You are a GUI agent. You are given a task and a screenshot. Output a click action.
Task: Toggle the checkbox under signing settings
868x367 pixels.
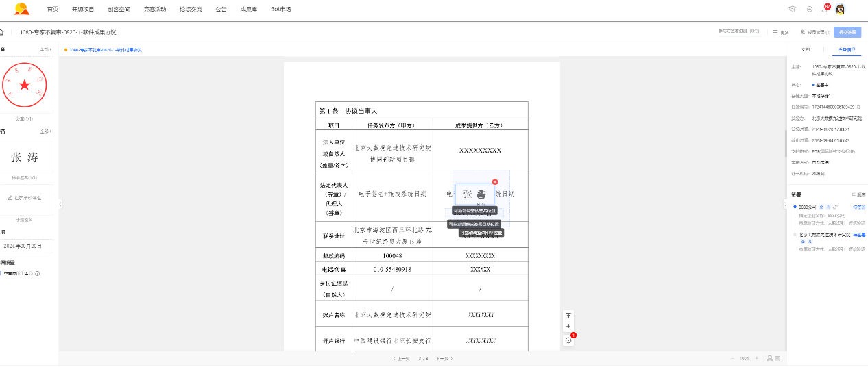1,273
